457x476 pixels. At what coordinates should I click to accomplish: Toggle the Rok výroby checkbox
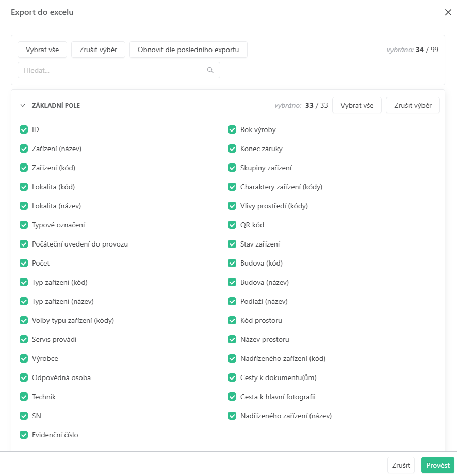click(x=232, y=129)
